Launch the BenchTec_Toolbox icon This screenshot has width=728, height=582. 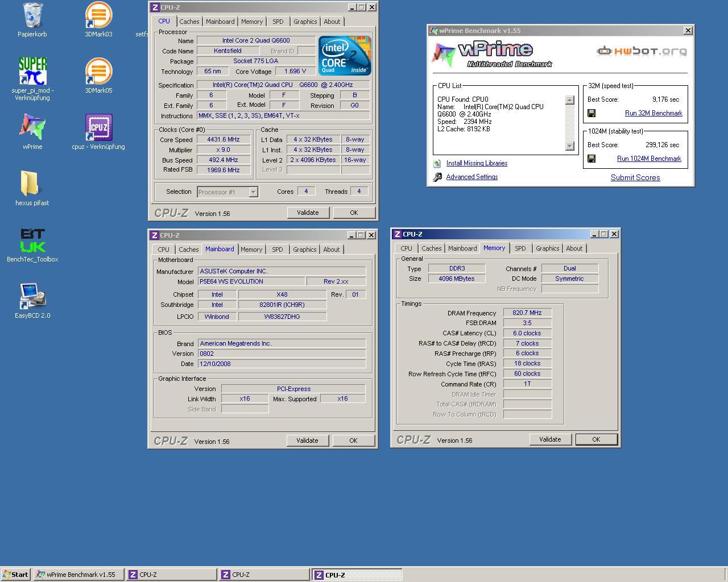coord(32,240)
